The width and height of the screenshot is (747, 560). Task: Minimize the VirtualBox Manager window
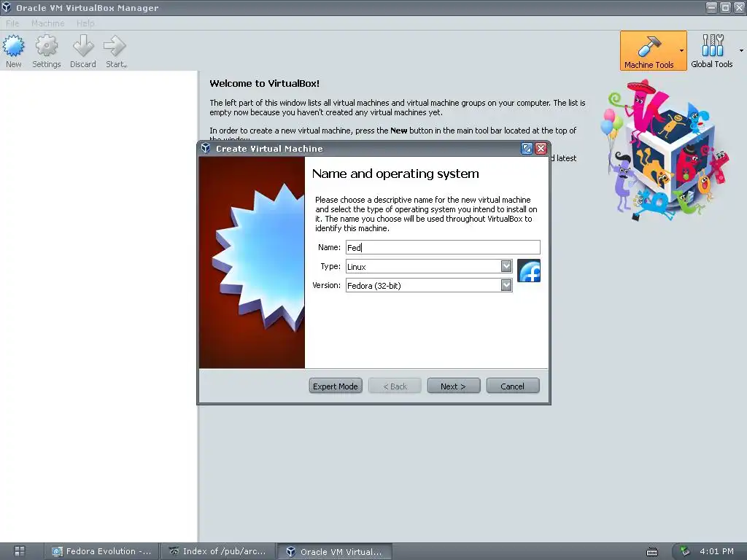click(x=711, y=7)
